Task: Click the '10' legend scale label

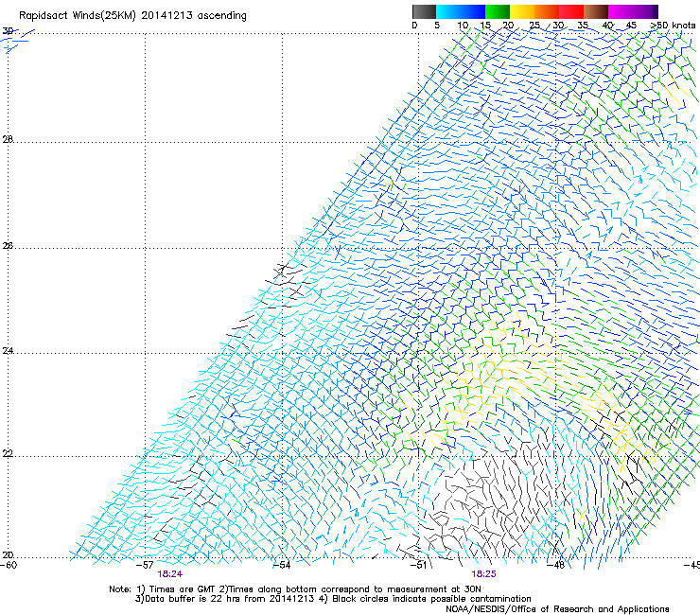Action: pos(463,26)
